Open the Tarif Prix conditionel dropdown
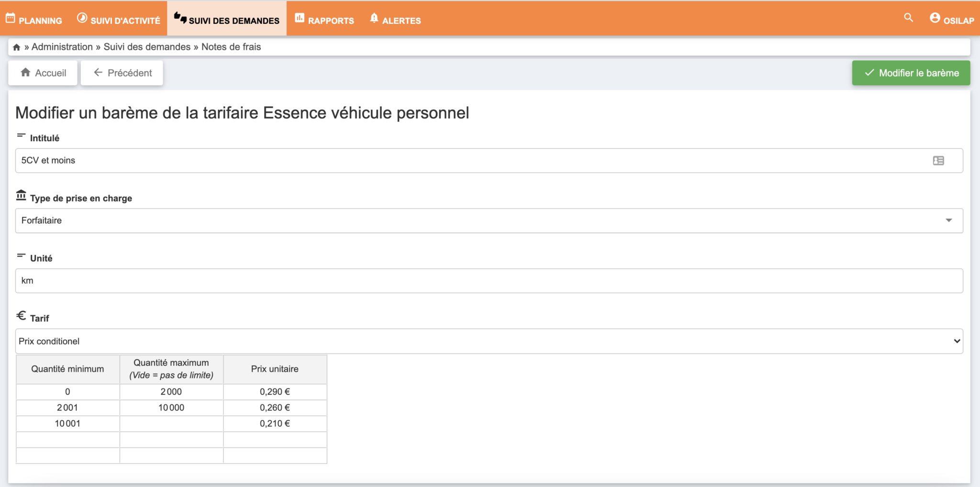This screenshot has height=487, width=980. point(489,341)
